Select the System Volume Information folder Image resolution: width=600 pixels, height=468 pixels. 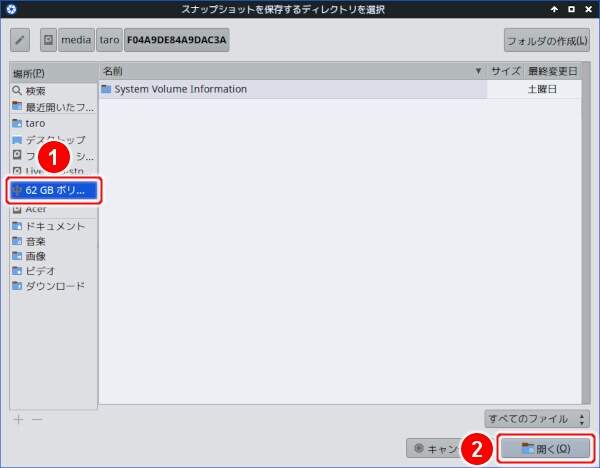[x=180, y=89]
